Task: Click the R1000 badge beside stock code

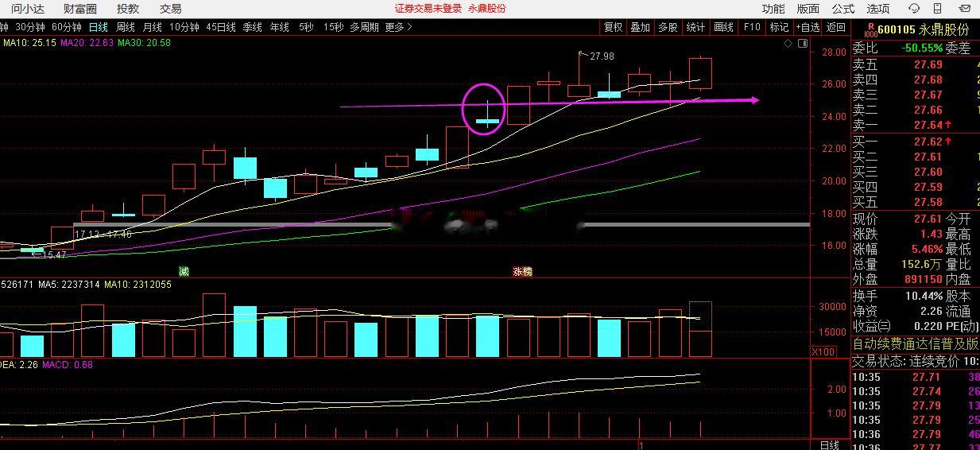Action: click(x=870, y=29)
